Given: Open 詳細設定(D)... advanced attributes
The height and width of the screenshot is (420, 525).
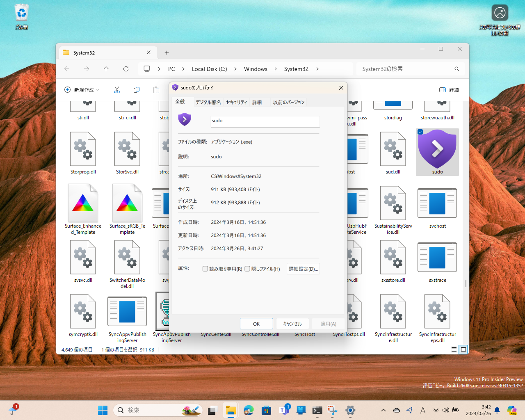Looking at the screenshot, I should tap(304, 269).
